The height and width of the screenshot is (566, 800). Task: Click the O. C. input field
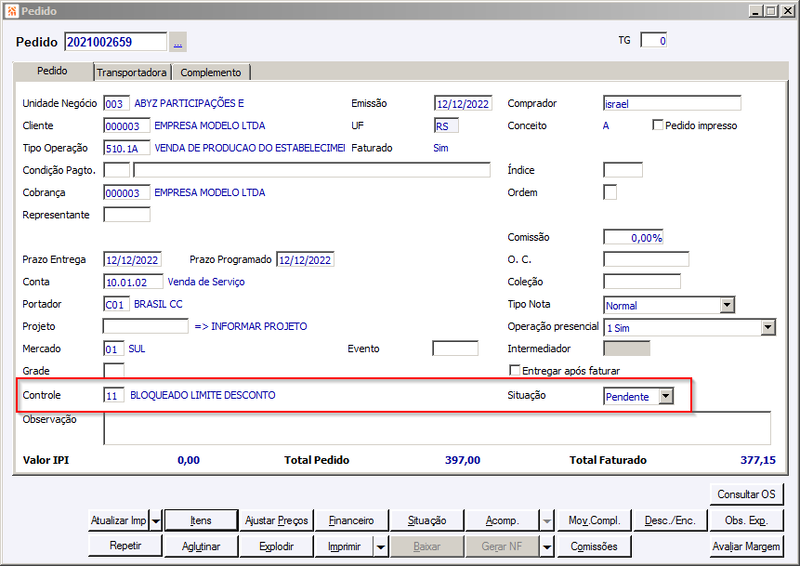click(x=646, y=259)
